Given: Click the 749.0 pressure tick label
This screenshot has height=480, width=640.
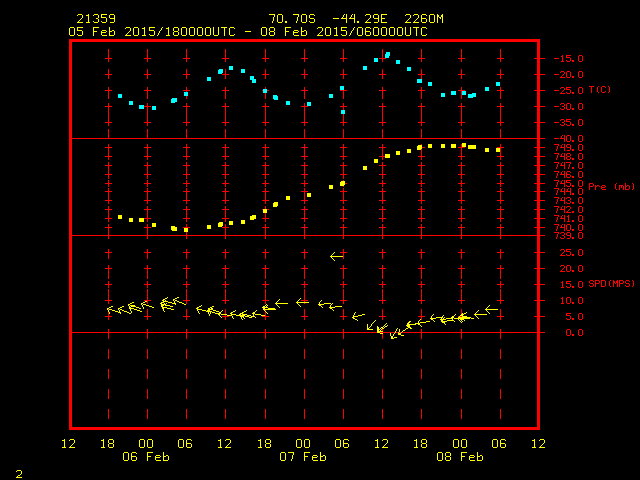Looking at the screenshot, I should point(569,148).
